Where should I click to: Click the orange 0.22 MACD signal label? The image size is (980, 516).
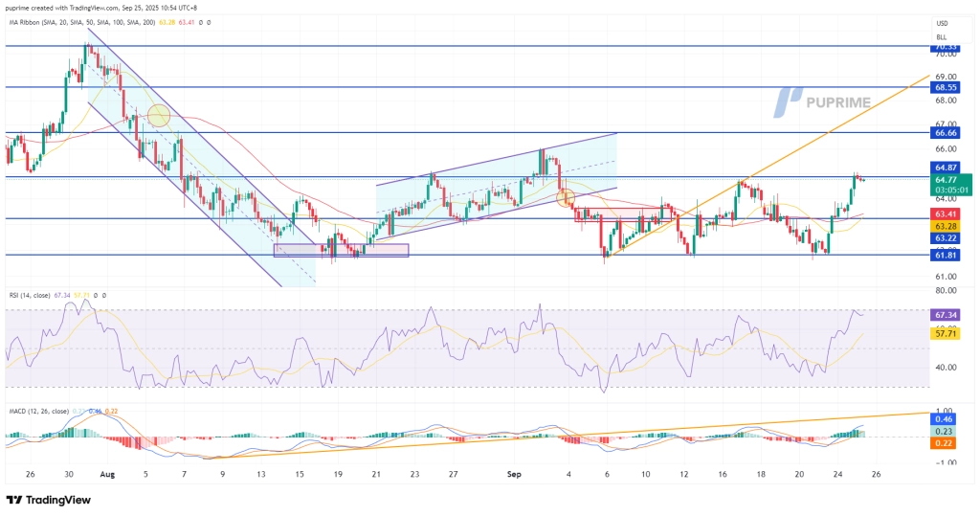(945, 443)
